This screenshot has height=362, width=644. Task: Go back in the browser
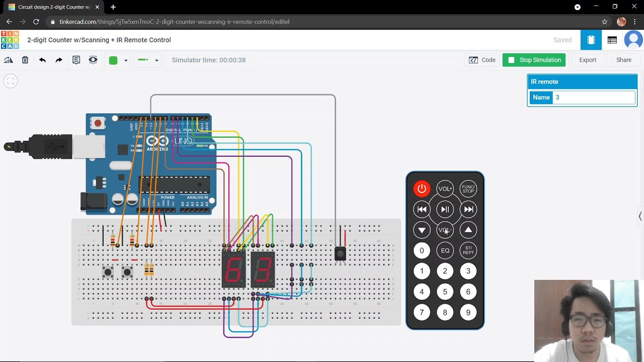[9, 22]
